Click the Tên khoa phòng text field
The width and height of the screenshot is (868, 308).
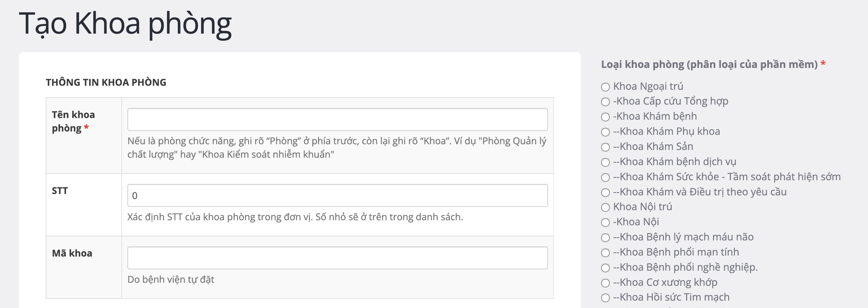click(337, 119)
